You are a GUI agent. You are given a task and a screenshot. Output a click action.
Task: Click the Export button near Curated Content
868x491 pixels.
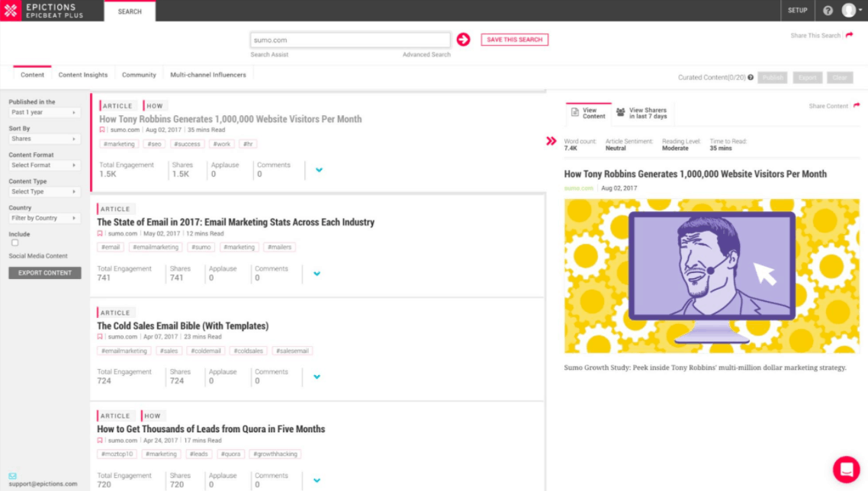click(807, 78)
